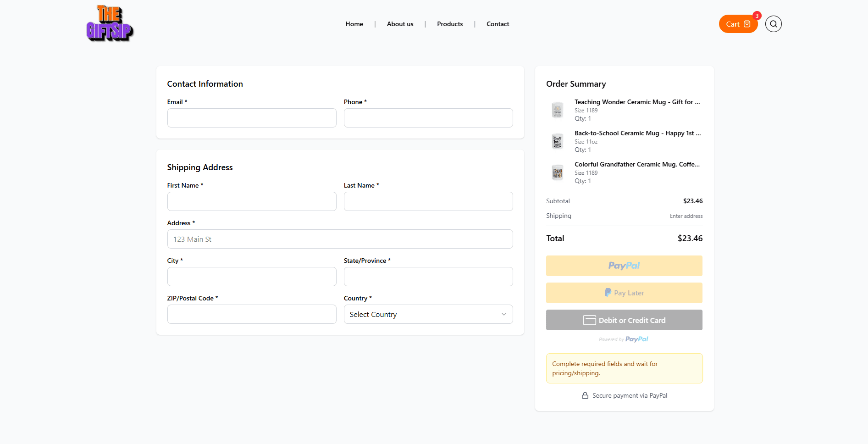The image size is (868, 444).
Task: Click the State/Province input
Action: tap(428, 277)
